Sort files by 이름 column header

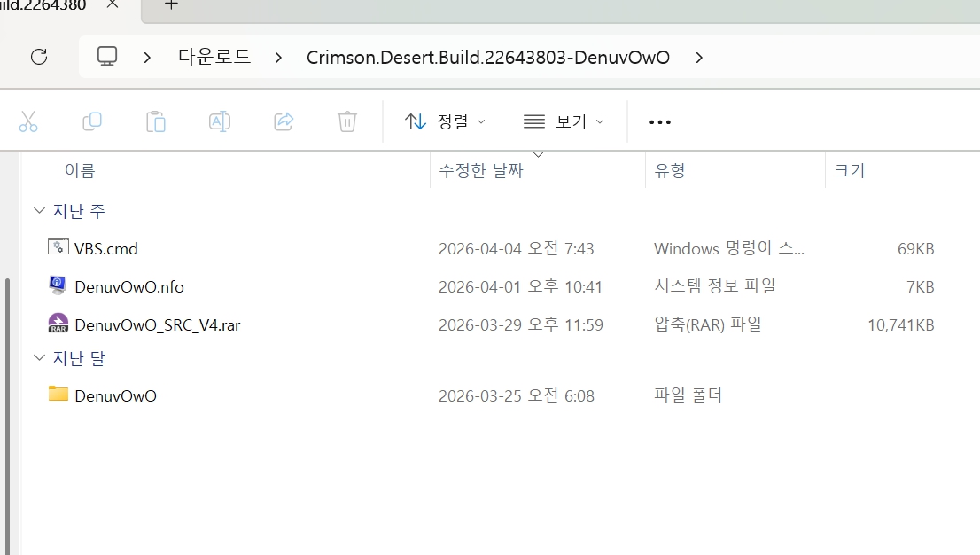point(80,170)
